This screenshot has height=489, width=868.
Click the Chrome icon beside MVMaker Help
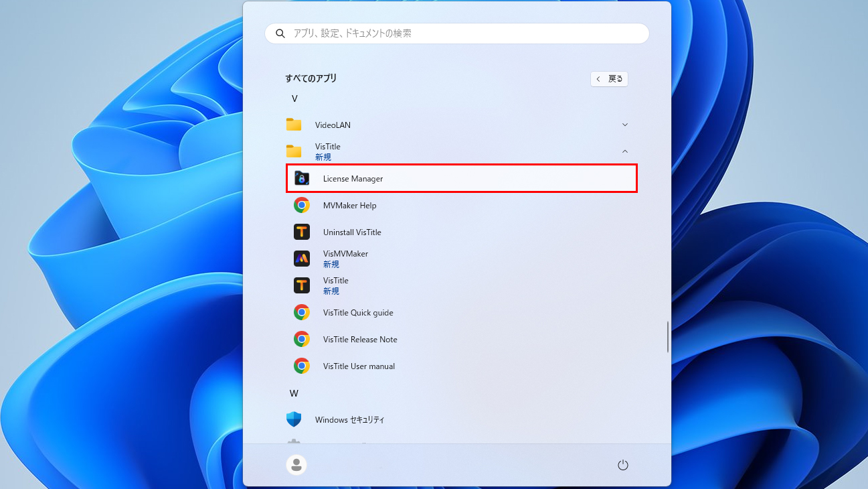302,206
